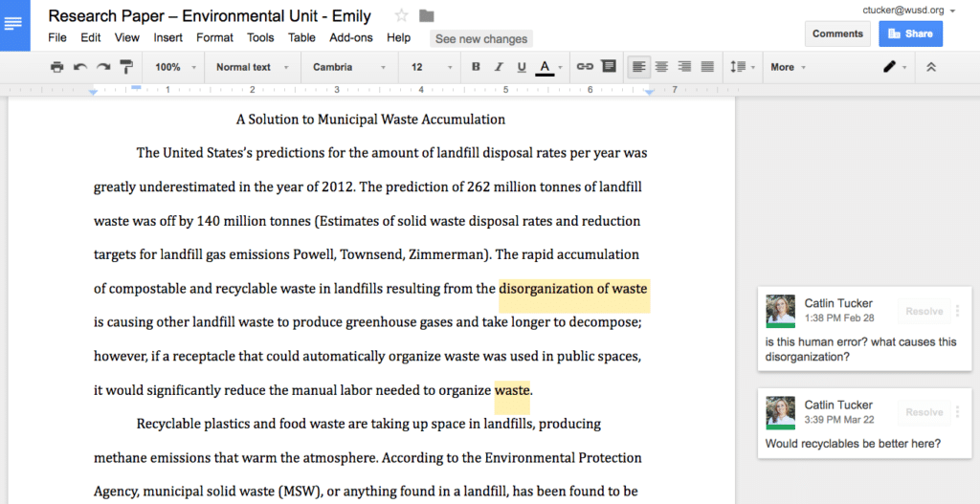980x504 pixels.
Task: Open the Help menu
Action: [398, 37]
